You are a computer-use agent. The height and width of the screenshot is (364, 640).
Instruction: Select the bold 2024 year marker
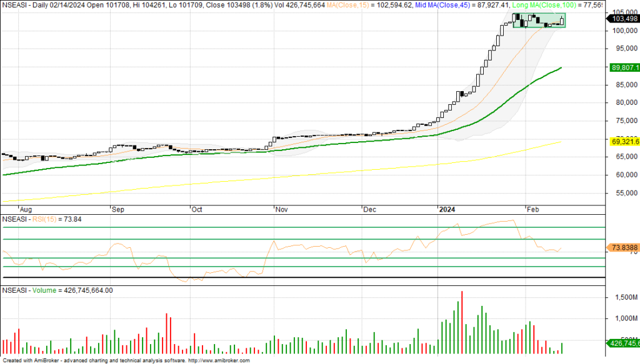click(x=447, y=210)
